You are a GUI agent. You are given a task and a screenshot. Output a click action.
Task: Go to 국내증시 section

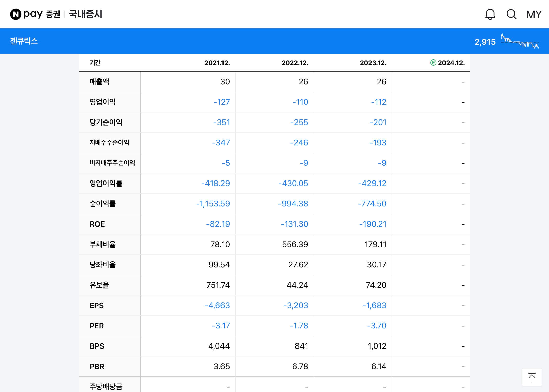86,14
